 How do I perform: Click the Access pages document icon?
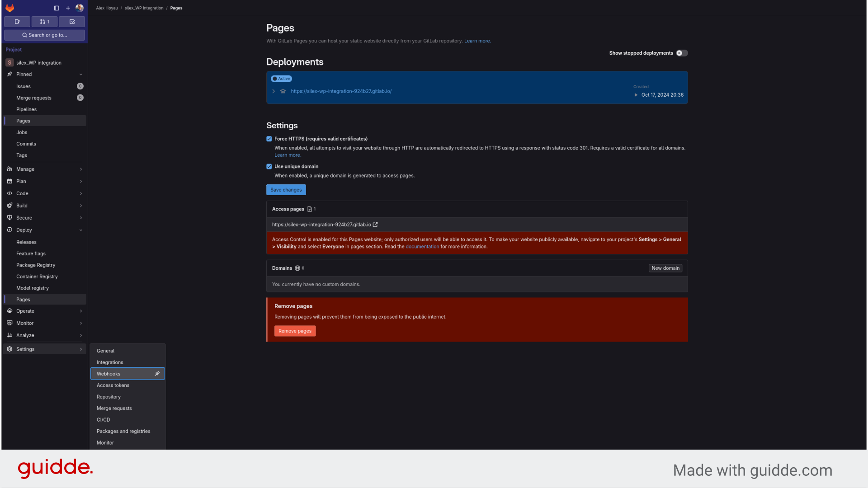(310, 209)
